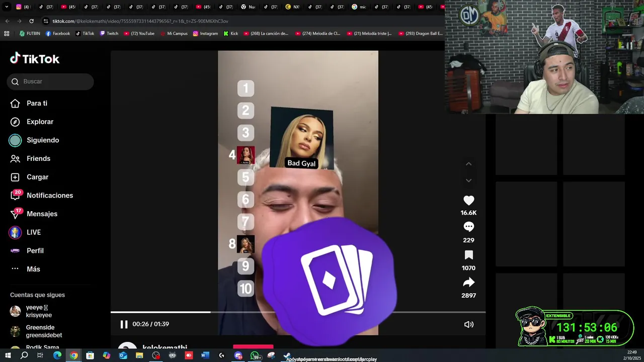
Task: Open WhatsApp from taskbar
Action: (x=255, y=355)
